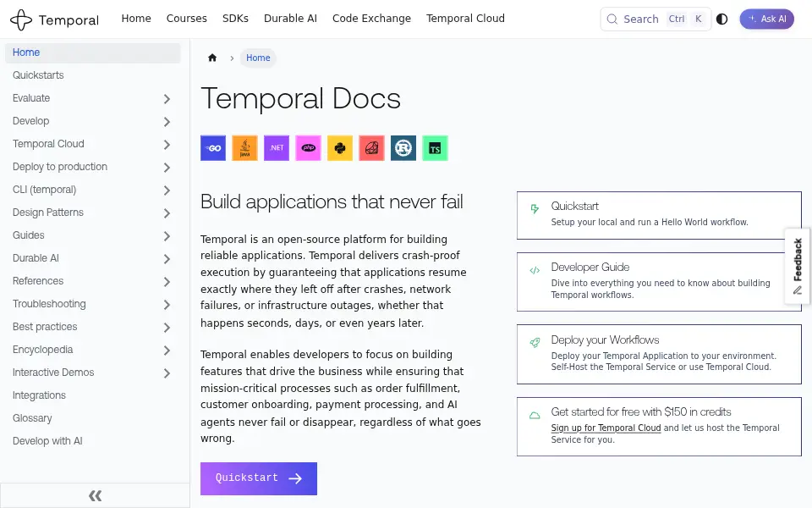Open Develop with AI in sidebar
The height and width of the screenshot is (508, 812).
point(47,440)
